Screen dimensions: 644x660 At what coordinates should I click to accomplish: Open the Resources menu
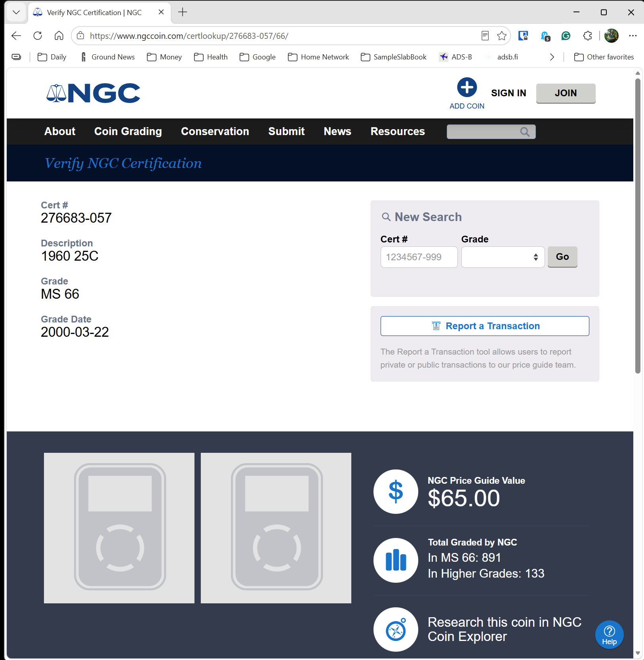pos(398,132)
